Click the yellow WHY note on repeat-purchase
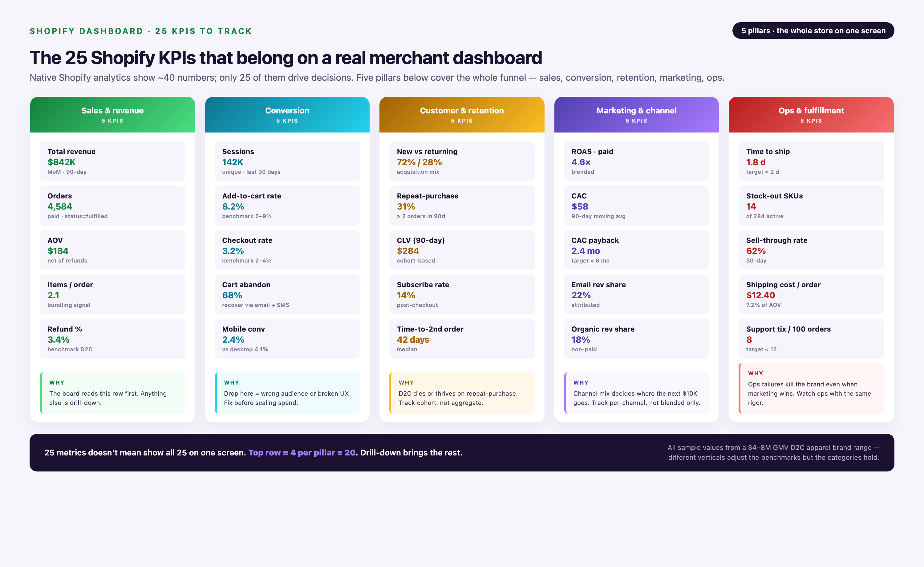 tap(462, 393)
